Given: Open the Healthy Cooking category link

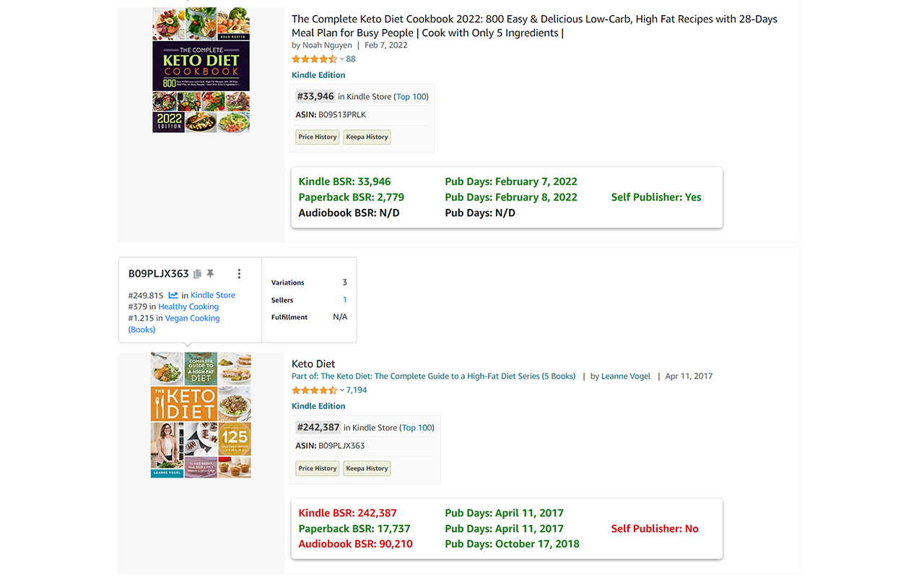Looking at the screenshot, I should pyautogui.click(x=188, y=306).
